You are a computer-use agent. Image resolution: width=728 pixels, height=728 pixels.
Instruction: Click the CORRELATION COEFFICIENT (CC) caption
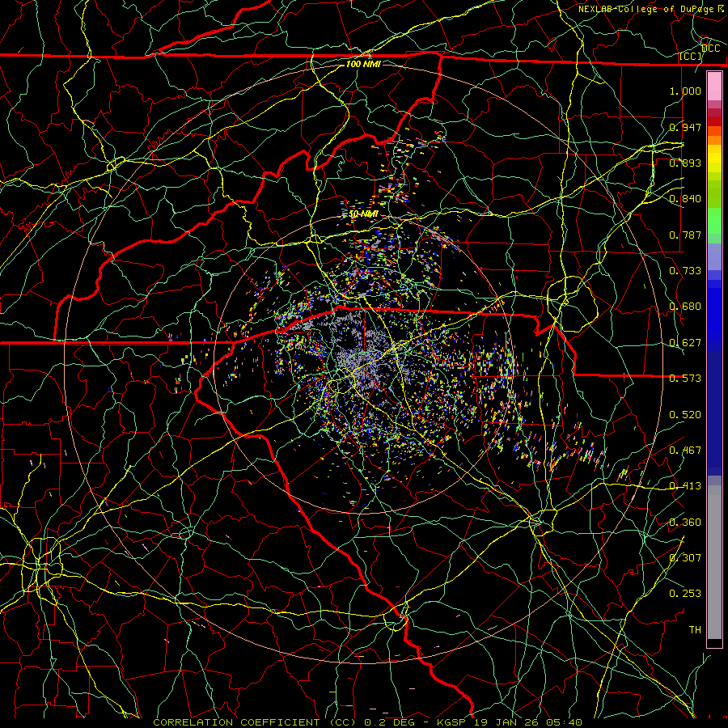coord(255,722)
